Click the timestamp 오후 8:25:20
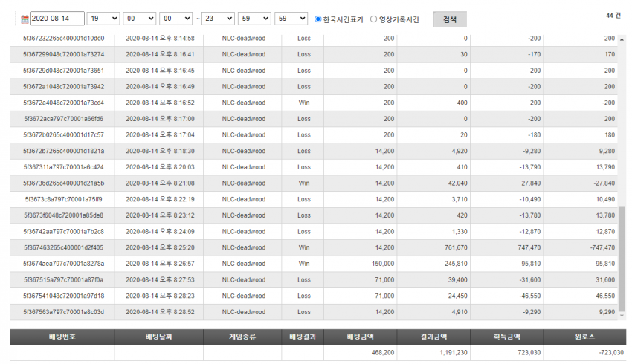This screenshot has height=364, width=632. point(178,247)
